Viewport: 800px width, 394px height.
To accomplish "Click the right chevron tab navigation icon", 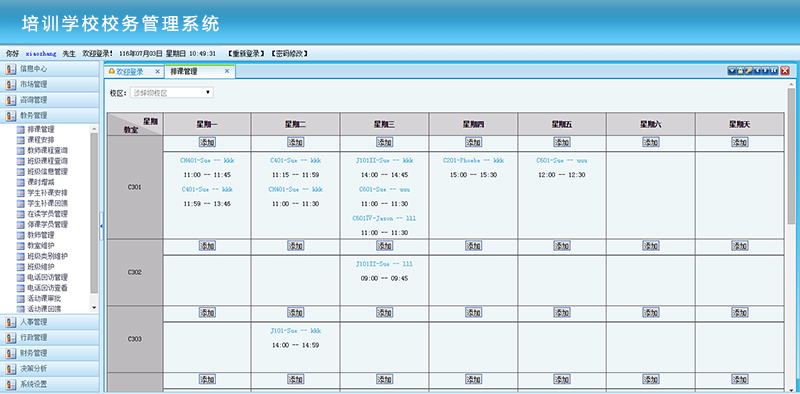I will coord(765,70).
